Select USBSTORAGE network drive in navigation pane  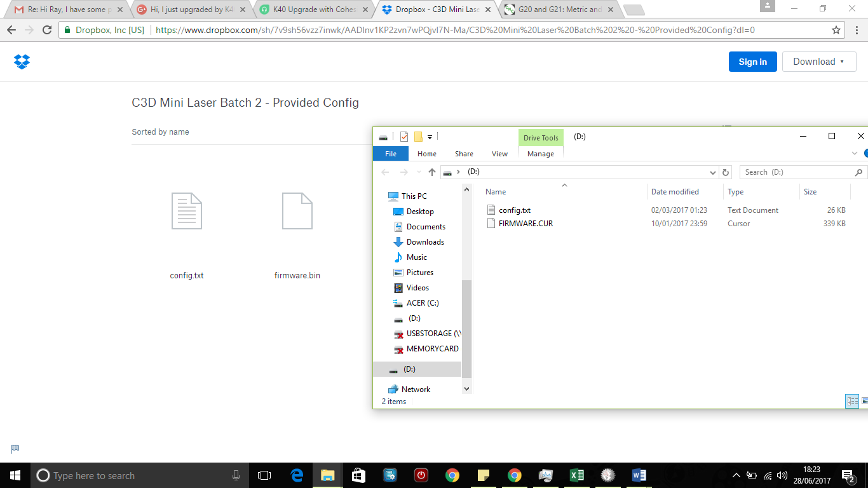click(427, 334)
